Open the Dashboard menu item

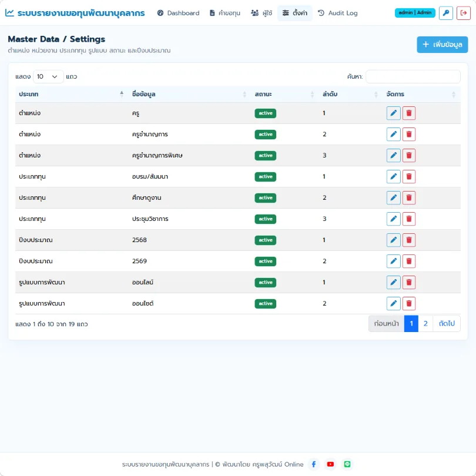178,13
